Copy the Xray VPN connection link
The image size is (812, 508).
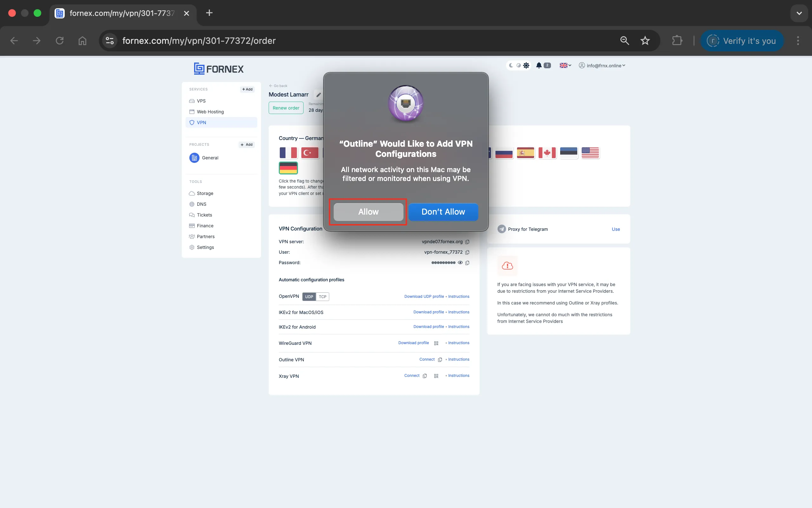424,376
